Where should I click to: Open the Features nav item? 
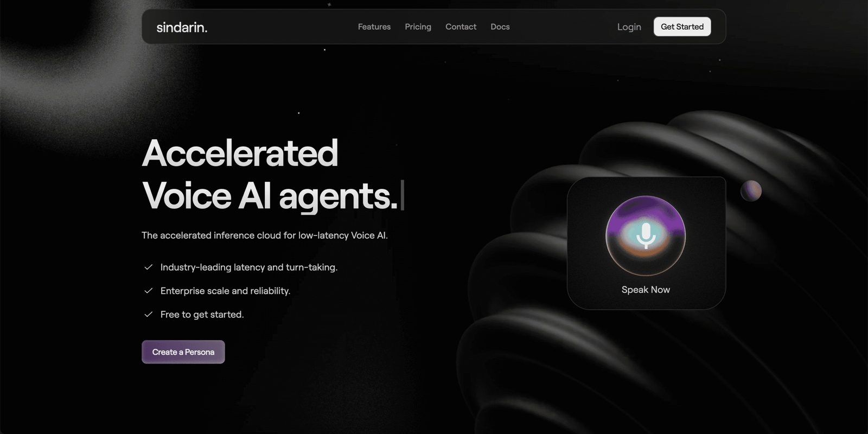pos(374,27)
